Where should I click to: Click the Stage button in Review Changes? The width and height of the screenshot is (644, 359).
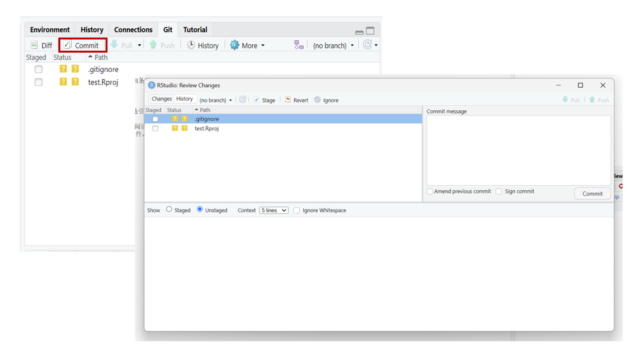264,100
